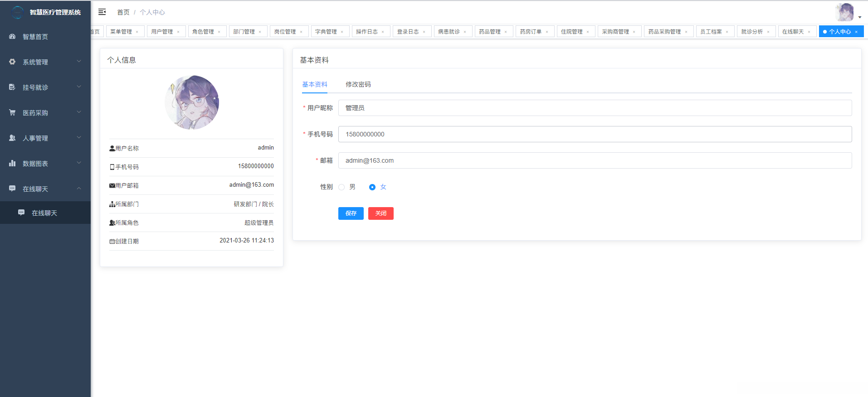Expand the 医药采购 menu chevron

click(x=79, y=112)
